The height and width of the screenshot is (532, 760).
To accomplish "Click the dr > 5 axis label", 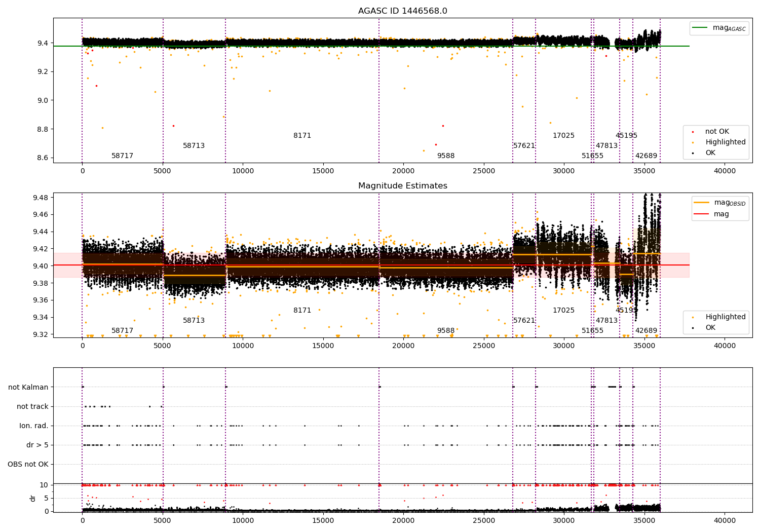I will (x=37, y=445).
